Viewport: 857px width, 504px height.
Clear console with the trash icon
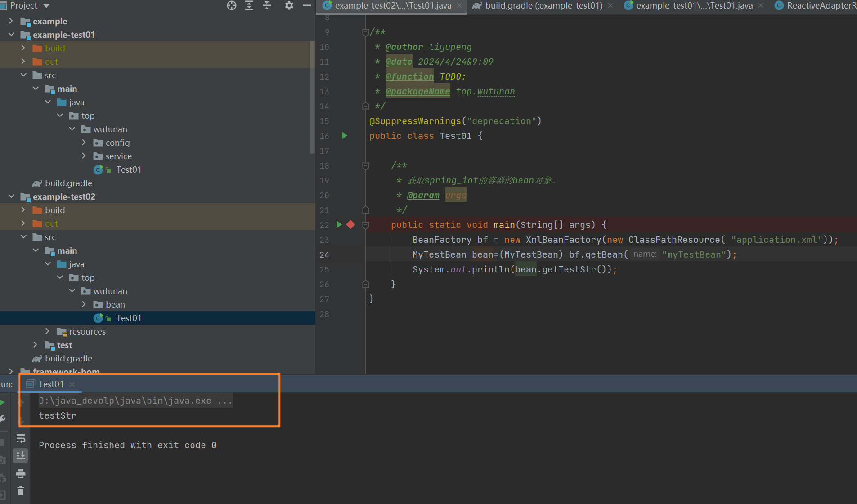[21, 491]
